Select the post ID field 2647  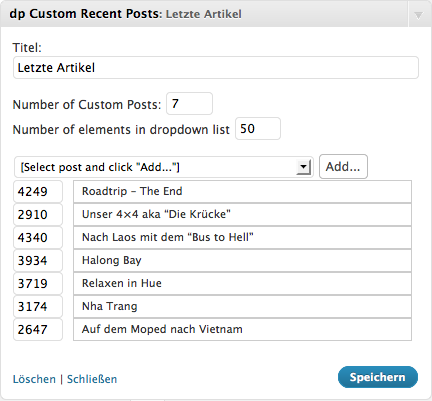pyautogui.click(x=38, y=329)
